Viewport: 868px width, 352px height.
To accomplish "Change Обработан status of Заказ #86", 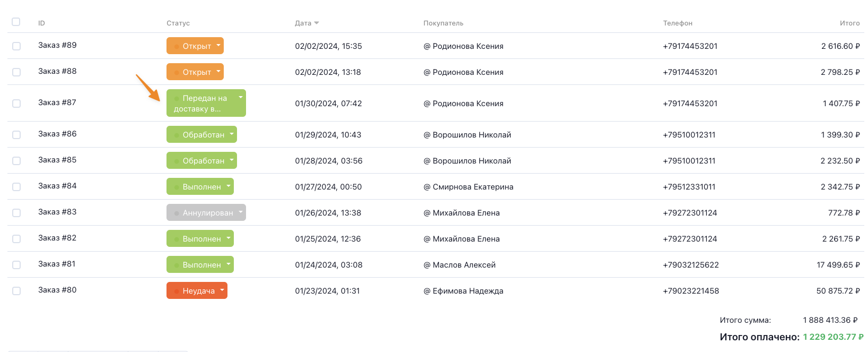I will coord(201,134).
